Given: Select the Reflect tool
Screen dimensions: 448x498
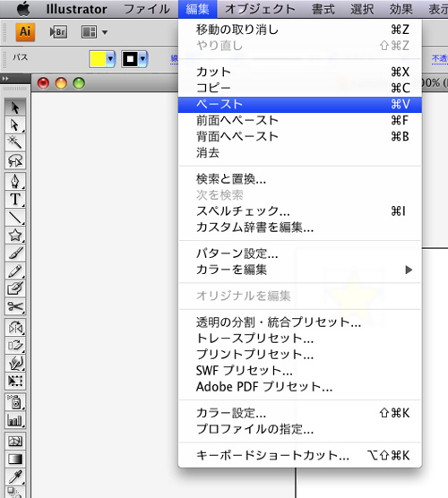Looking at the screenshot, I should point(15,327).
